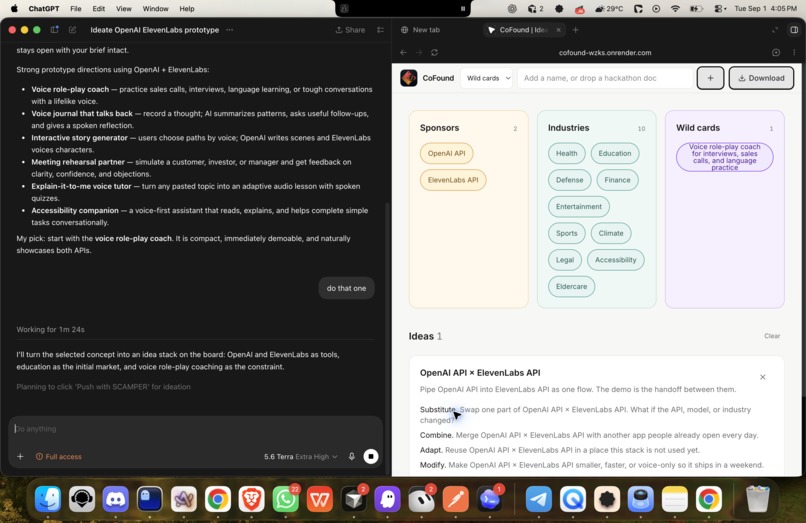Screen dimensions: 806x523
Task: Toggle the Health industry chip
Action: coord(566,153)
